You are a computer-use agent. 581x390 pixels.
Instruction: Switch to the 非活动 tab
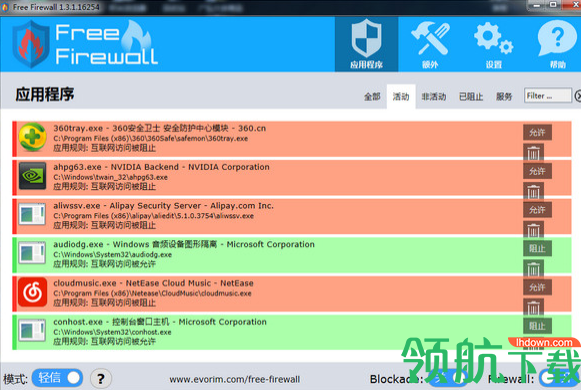tap(434, 97)
